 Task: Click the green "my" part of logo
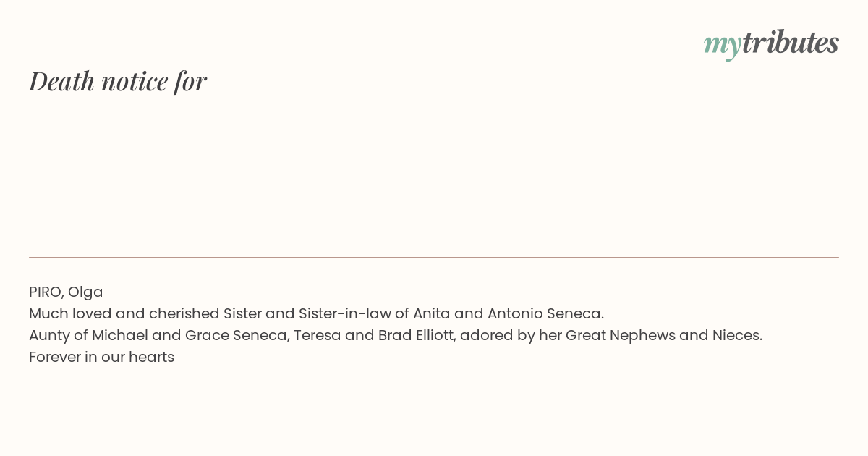point(722,46)
